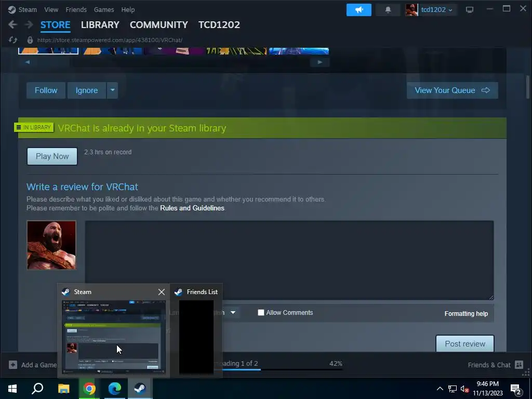This screenshot has width=532, height=399.
Task: Select the Friends List window preview
Action: [x=196, y=337]
